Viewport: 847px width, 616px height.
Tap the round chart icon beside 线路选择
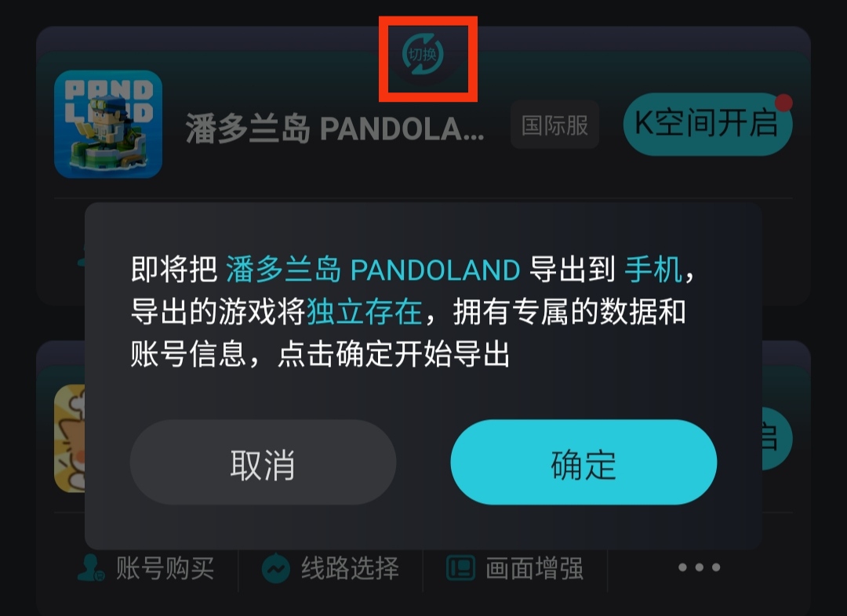pyautogui.click(x=275, y=568)
